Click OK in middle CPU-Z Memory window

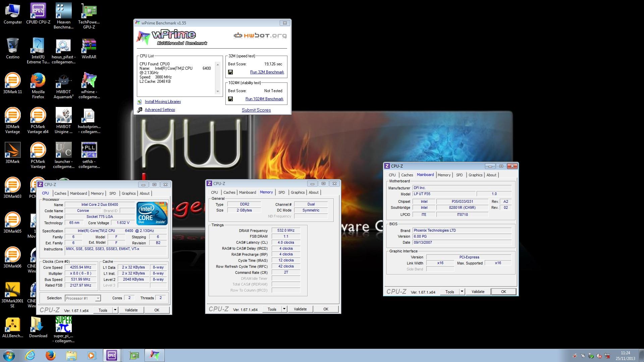[x=326, y=309]
